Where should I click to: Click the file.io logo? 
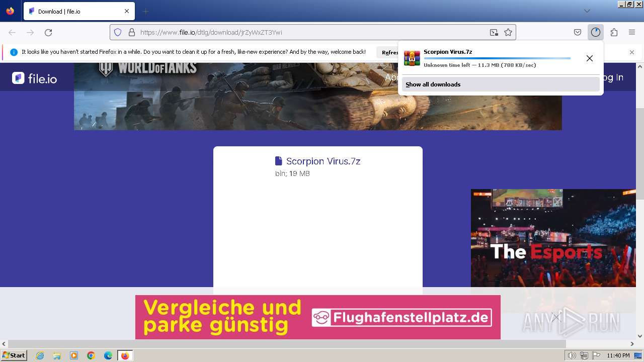coord(34,78)
